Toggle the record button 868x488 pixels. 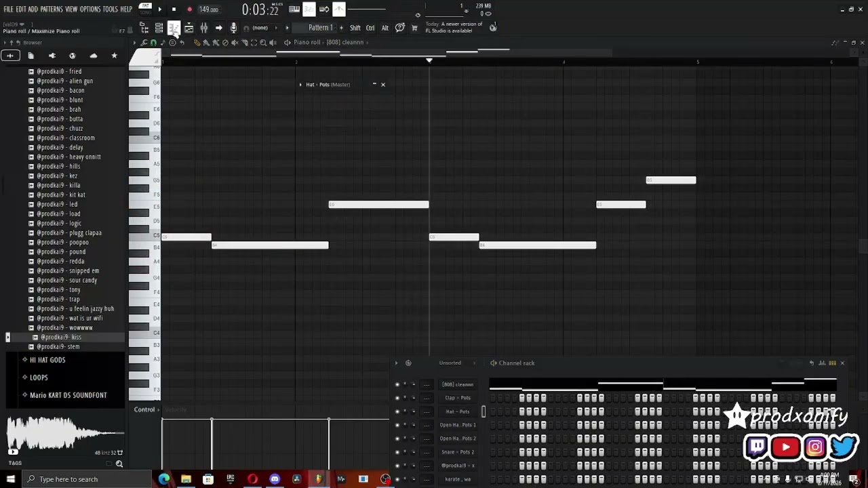click(189, 9)
